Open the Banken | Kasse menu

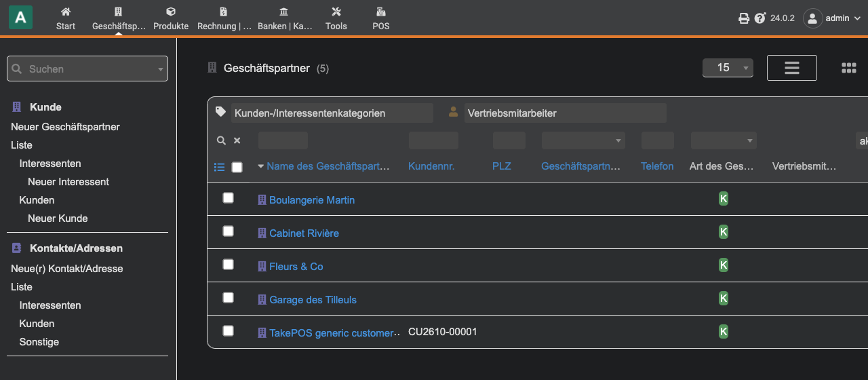[283, 18]
